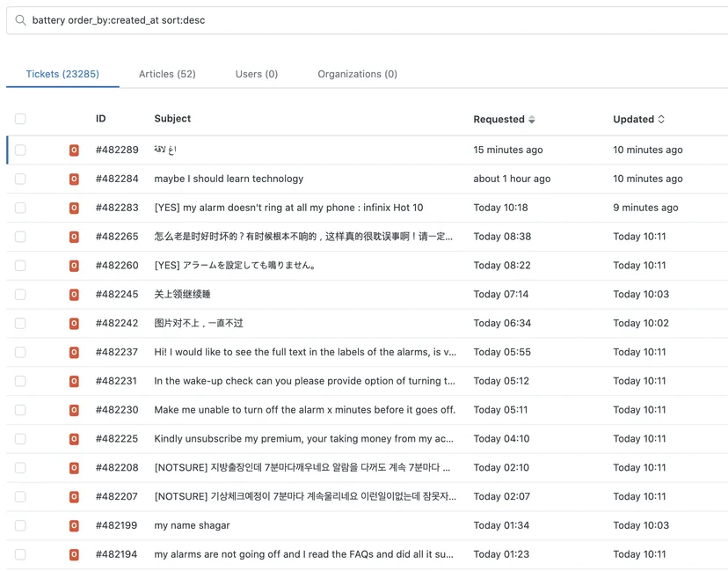Click the open status icon for ticket #482230

[x=74, y=410]
